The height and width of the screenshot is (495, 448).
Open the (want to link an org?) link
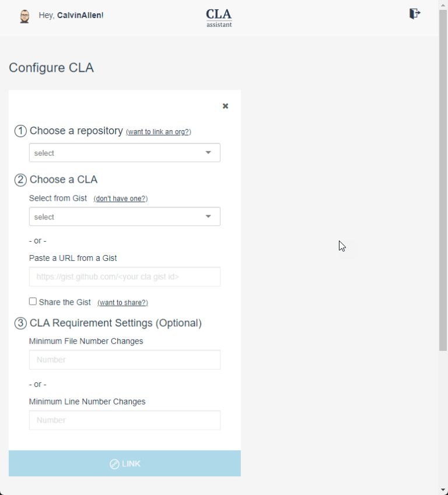click(158, 132)
